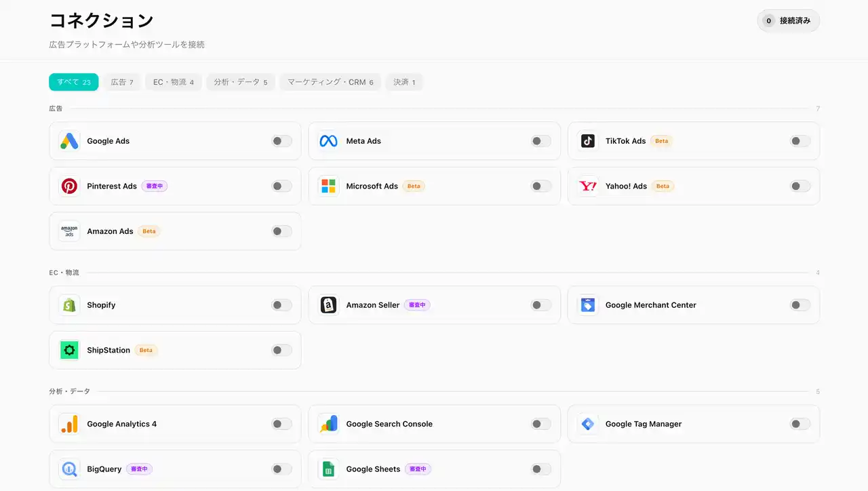This screenshot has width=868, height=491.
Task: Turn on the Amazon Seller switch
Action: (x=540, y=305)
